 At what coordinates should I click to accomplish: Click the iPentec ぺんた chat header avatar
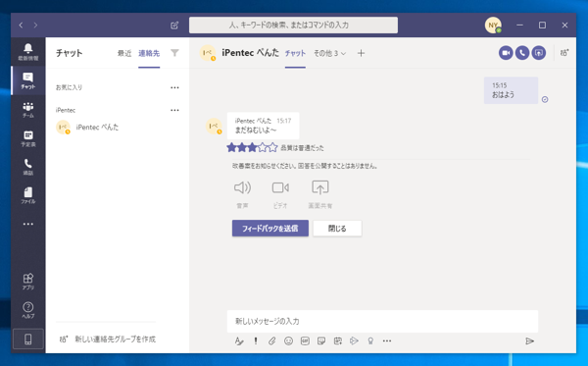coord(208,53)
